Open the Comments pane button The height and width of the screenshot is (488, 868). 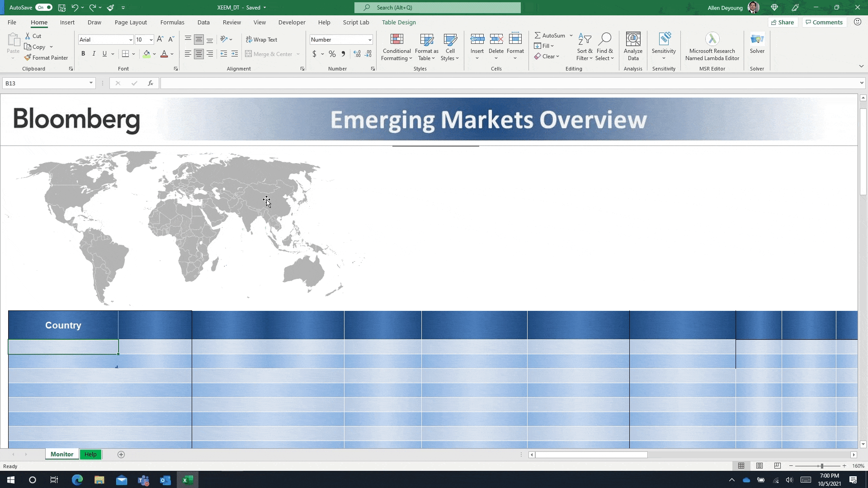click(824, 22)
